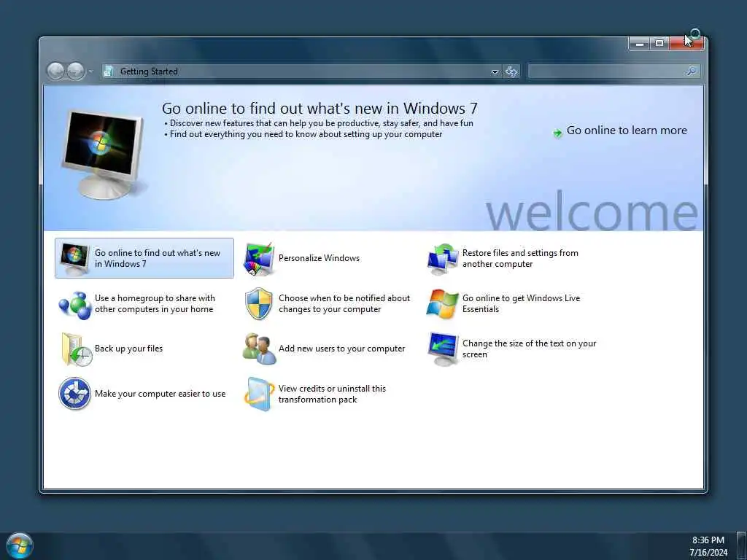Viewport: 747px width, 560px height.
Task: Click the Forward navigation button
Action: (75, 71)
